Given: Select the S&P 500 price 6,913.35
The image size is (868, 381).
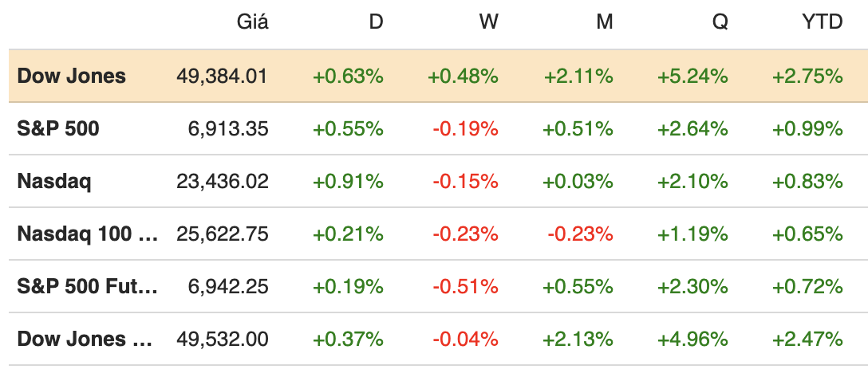Looking at the screenshot, I should 230,128.
